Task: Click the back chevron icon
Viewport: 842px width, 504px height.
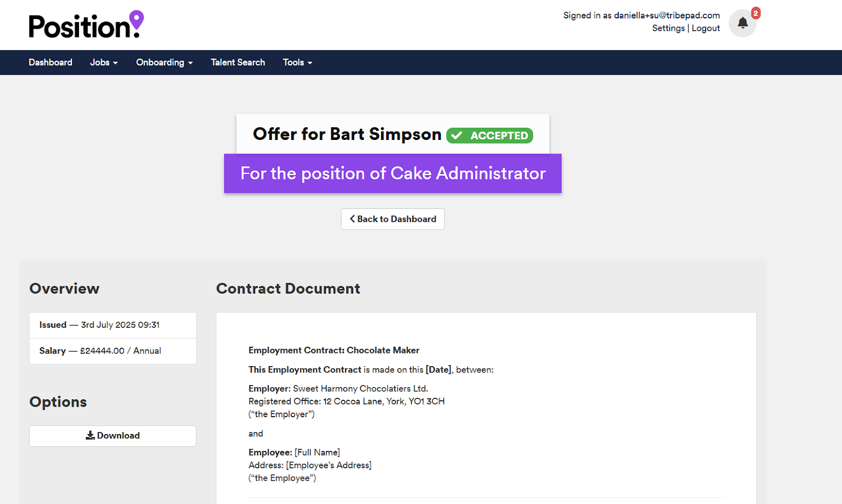Action: click(x=352, y=219)
